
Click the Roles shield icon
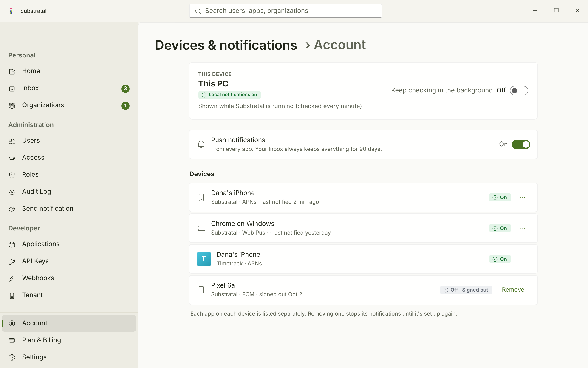point(12,175)
